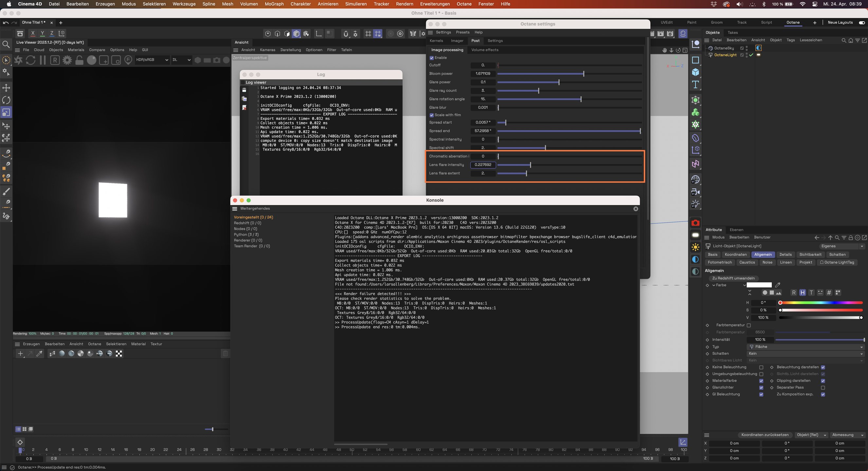Click the Live Viewer lock resolution icon
The width and height of the screenshot is (868, 471).
pyautogui.click(x=79, y=60)
